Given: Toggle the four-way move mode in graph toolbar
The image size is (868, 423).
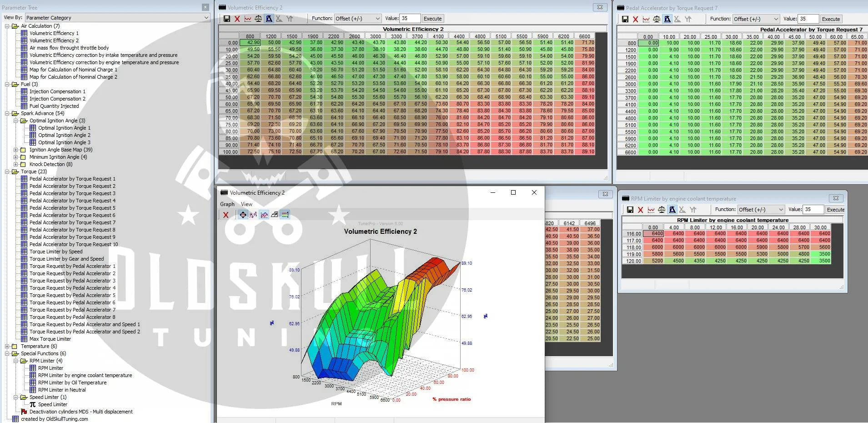Looking at the screenshot, I should (243, 215).
